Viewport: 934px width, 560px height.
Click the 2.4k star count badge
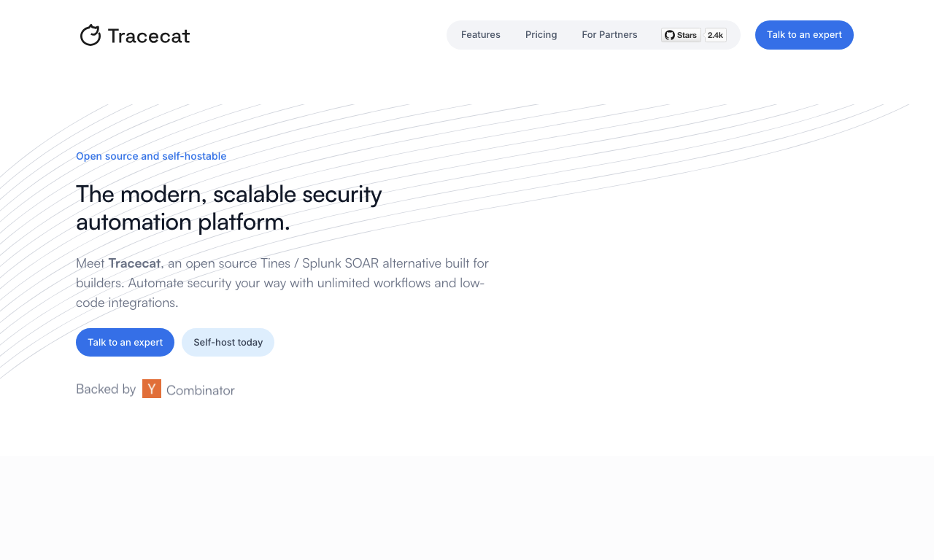point(716,35)
